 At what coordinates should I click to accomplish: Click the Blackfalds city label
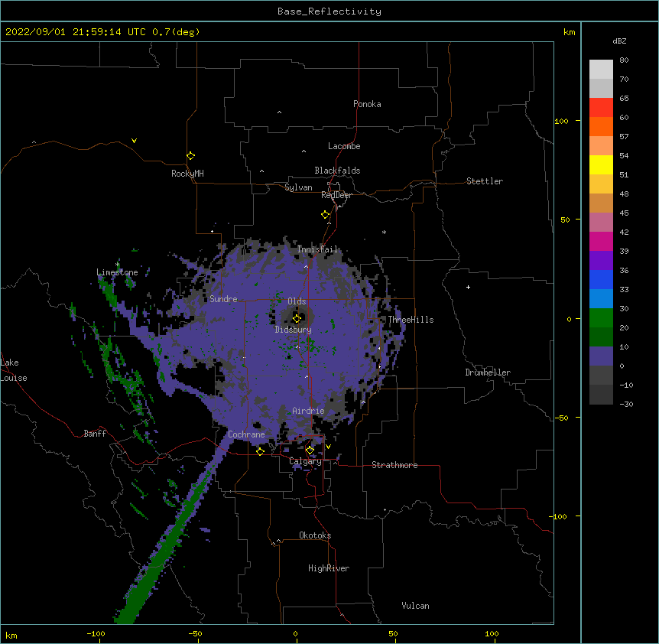click(337, 171)
